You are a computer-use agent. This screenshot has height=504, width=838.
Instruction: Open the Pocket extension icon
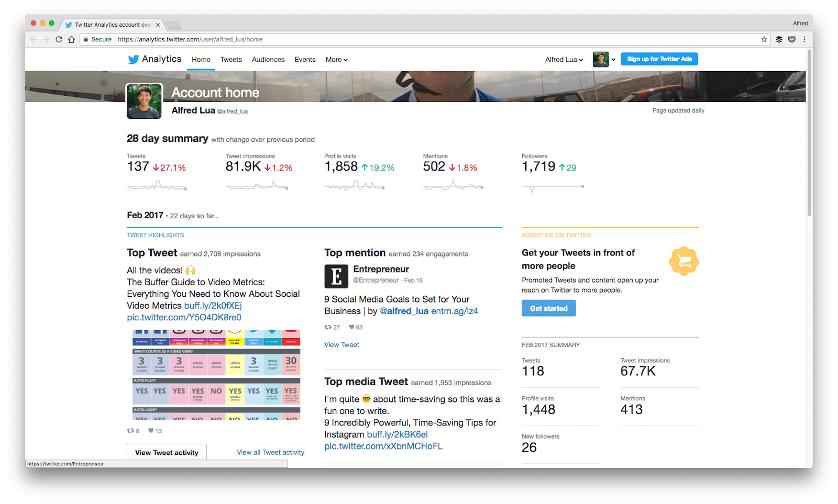(792, 39)
